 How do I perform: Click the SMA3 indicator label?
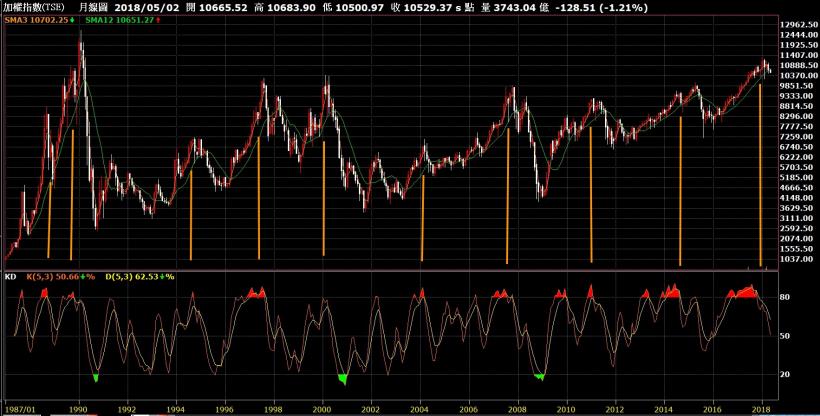(x=38, y=19)
